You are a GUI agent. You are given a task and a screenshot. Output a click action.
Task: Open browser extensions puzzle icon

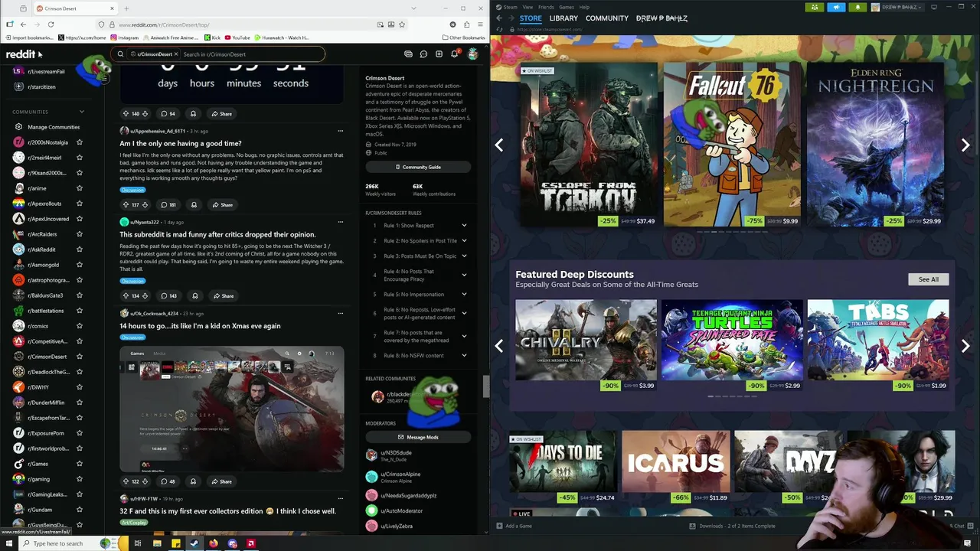pyautogui.click(x=466, y=24)
